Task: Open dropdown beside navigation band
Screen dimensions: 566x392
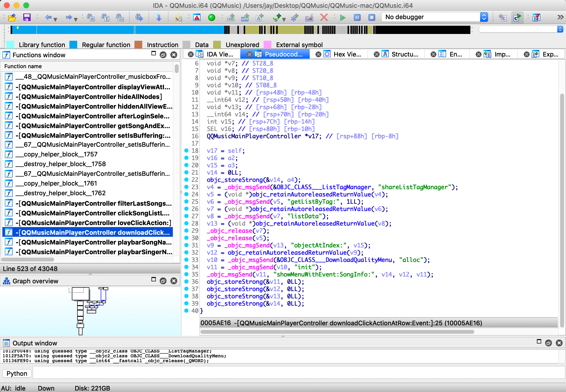Action: tap(560, 30)
